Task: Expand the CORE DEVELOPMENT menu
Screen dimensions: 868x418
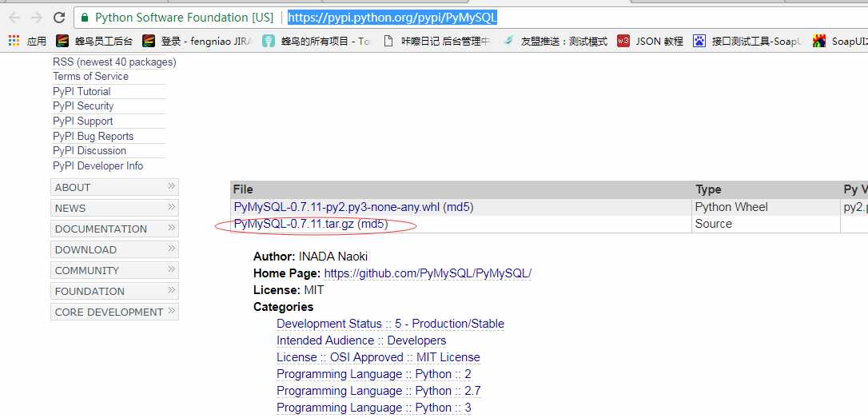Action: [114, 312]
